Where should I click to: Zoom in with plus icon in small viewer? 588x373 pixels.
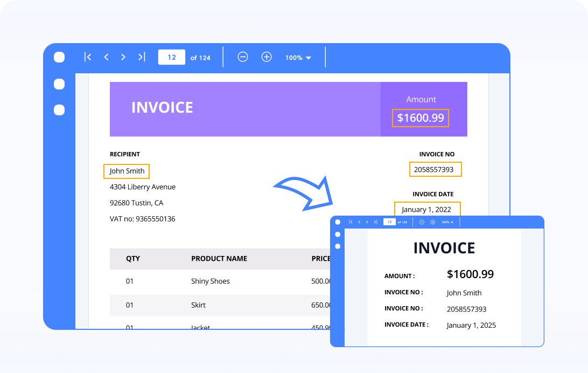coord(432,222)
